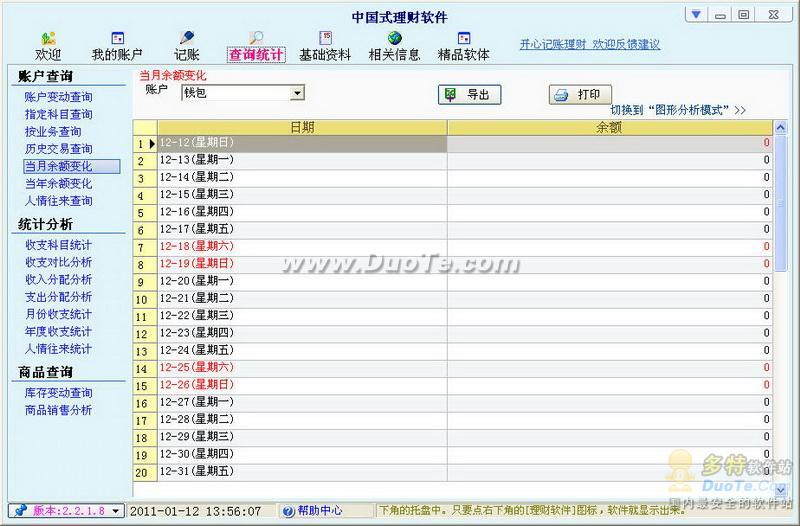The height and width of the screenshot is (526, 800).
Task: Click the 打印 print button
Action: (x=580, y=95)
